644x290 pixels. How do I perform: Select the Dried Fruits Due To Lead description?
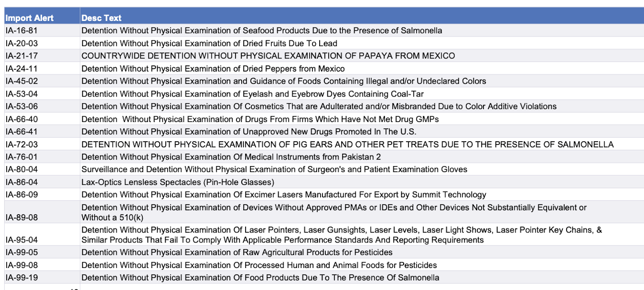pos(209,43)
